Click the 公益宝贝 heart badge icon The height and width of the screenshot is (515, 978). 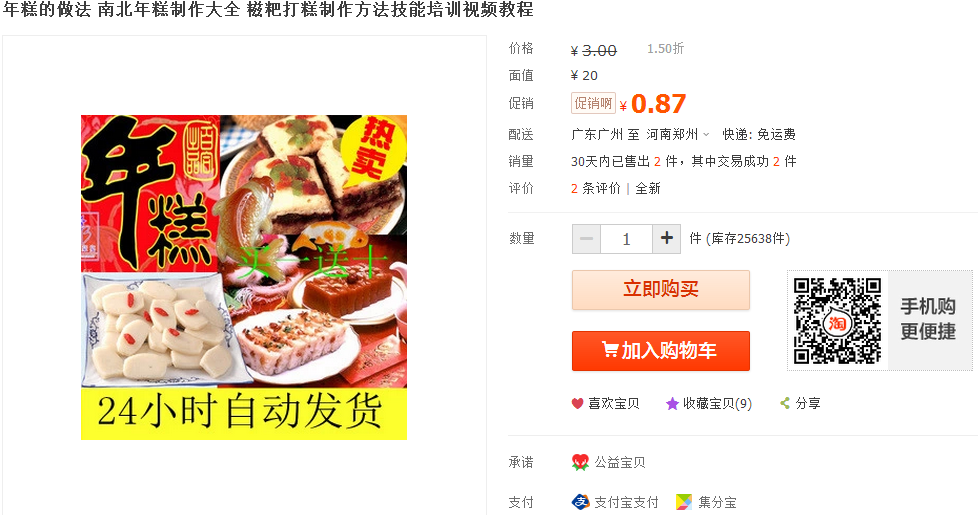click(x=580, y=462)
